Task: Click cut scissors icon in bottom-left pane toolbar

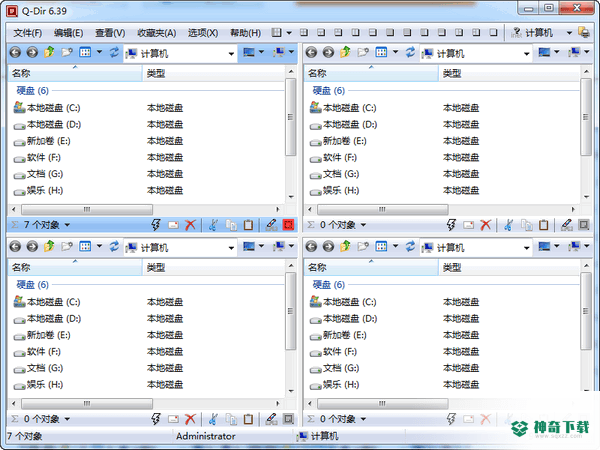Action: (214, 419)
